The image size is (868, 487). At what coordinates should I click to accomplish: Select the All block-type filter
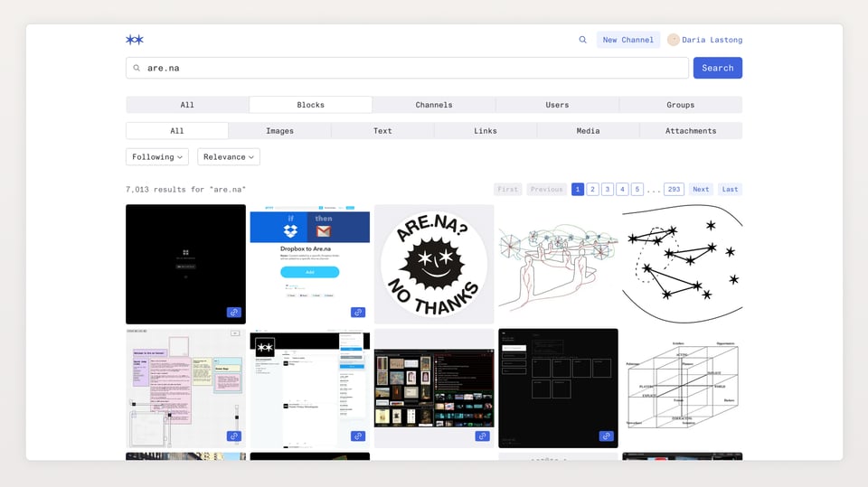tap(177, 131)
